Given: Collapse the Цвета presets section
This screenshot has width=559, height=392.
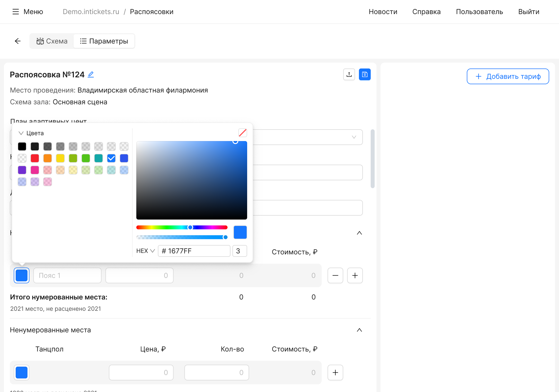Looking at the screenshot, I should coord(21,133).
